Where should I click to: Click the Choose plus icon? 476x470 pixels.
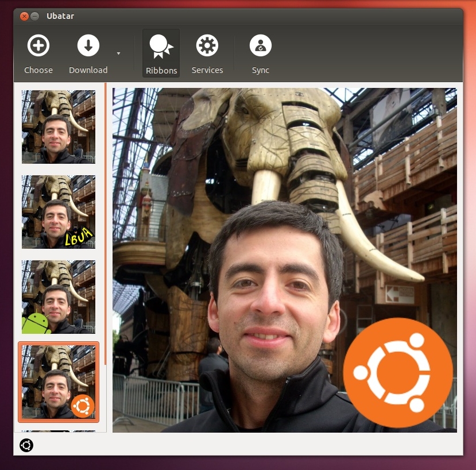pos(38,45)
